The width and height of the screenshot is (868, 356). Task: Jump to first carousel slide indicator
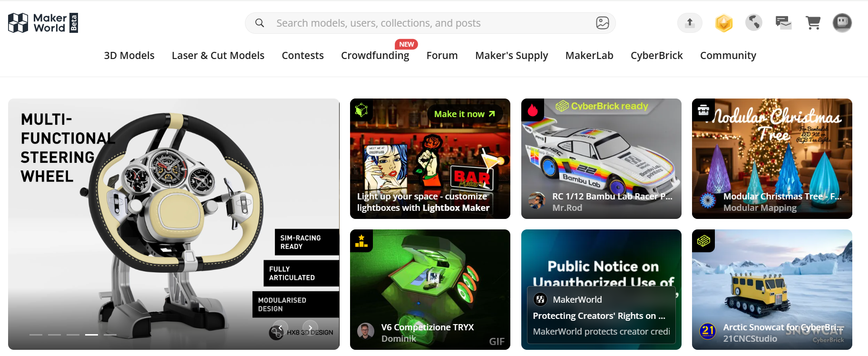pyautogui.click(x=36, y=335)
